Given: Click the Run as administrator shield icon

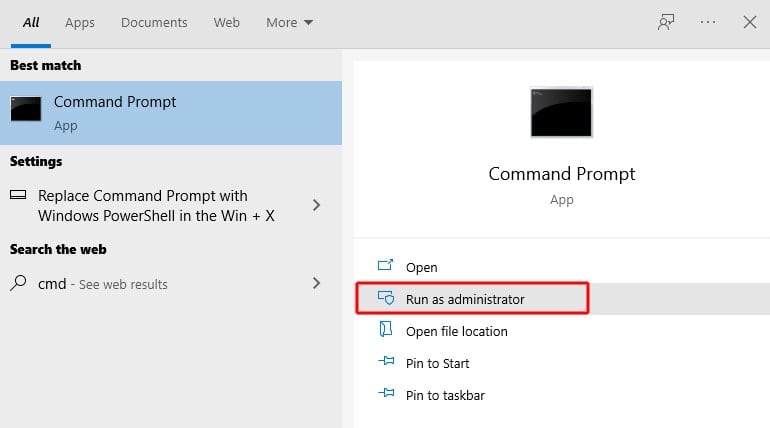Looking at the screenshot, I should 386,297.
